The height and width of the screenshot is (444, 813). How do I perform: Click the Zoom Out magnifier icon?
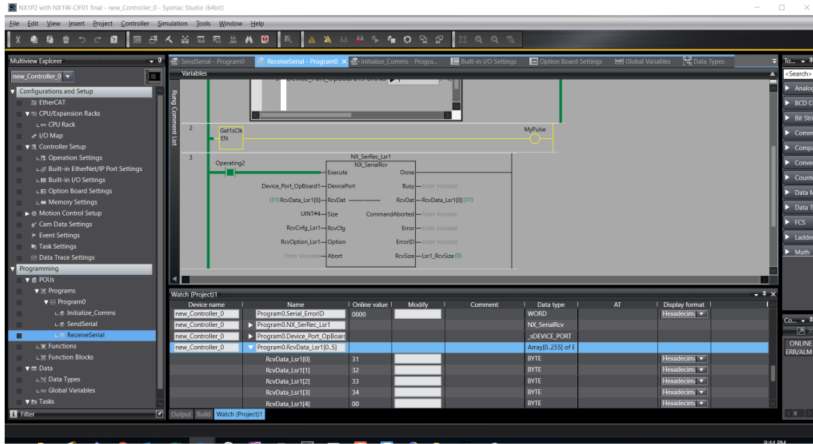(495, 39)
